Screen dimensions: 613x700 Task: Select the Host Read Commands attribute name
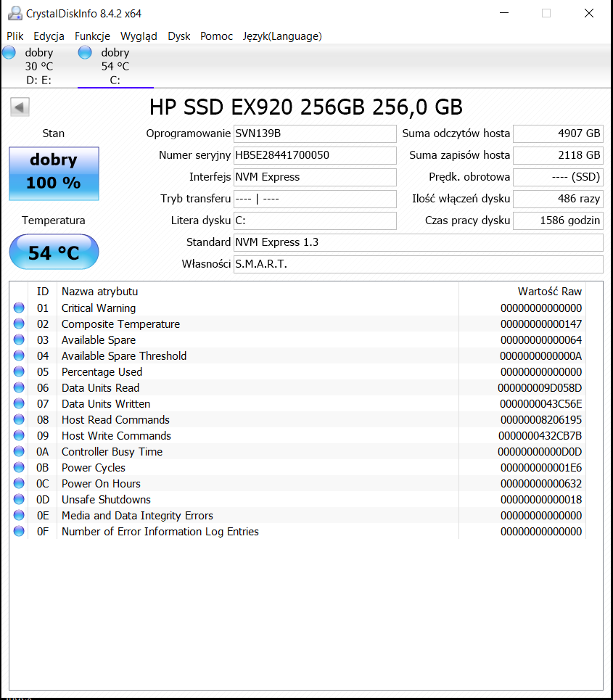click(115, 420)
